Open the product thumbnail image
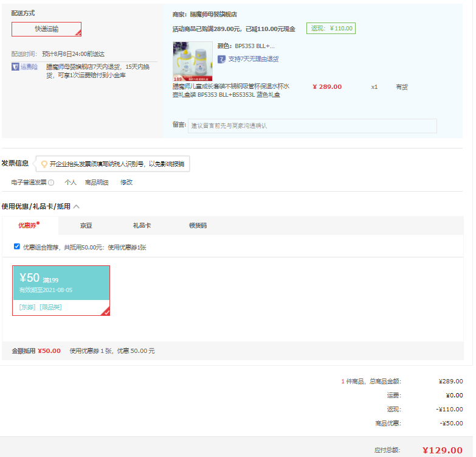476x457 pixels. pos(193,61)
